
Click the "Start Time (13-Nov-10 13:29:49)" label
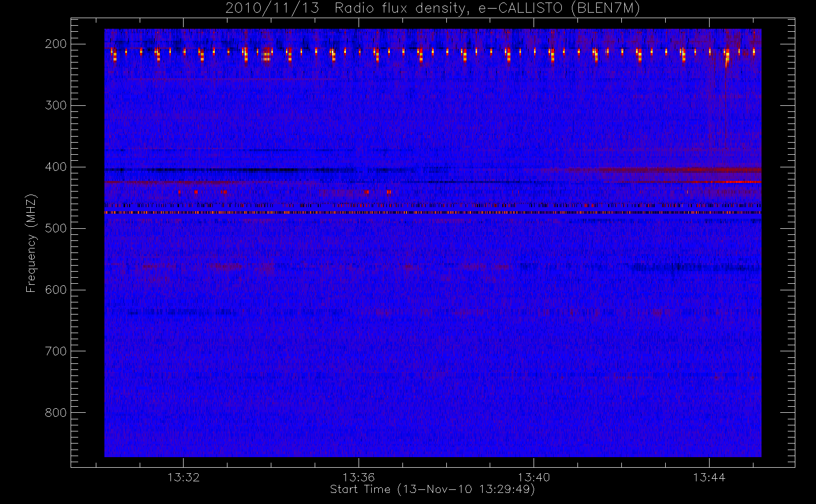pos(432,489)
